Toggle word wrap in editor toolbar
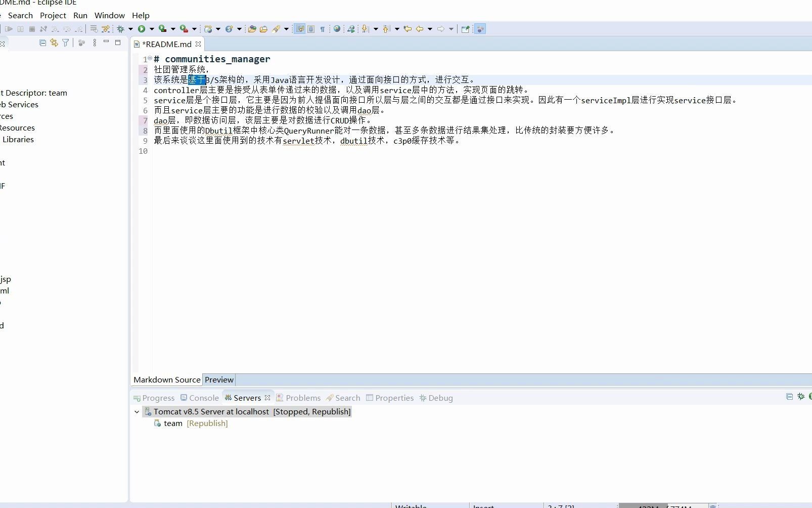The height and width of the screenshot is (508, 812). click(x=300, y=29)
